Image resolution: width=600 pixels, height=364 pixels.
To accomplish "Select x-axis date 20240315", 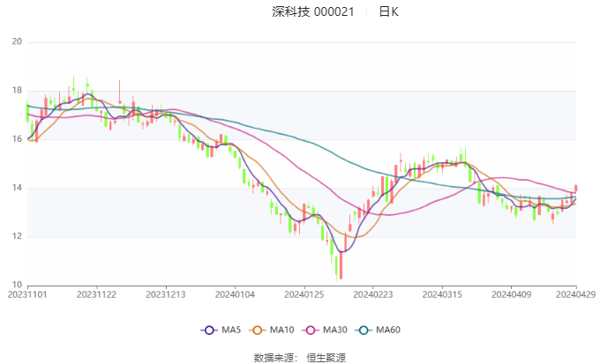I will click(x=442, y=294).
